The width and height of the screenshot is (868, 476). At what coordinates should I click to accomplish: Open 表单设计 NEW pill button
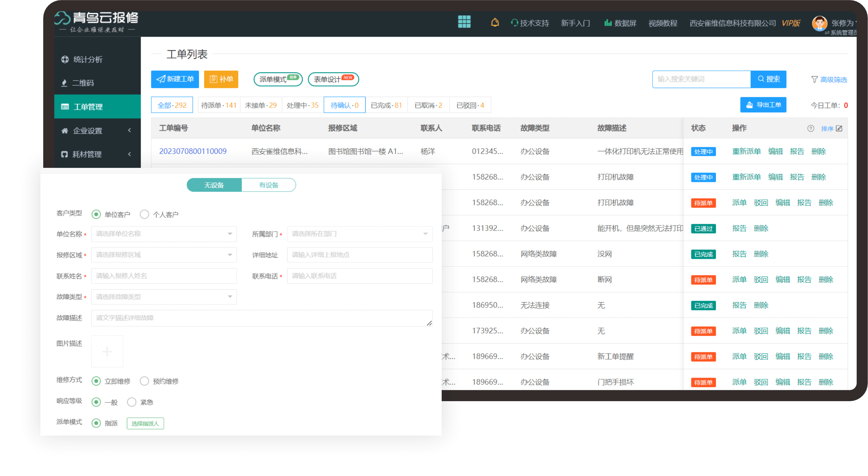(333, 79)
